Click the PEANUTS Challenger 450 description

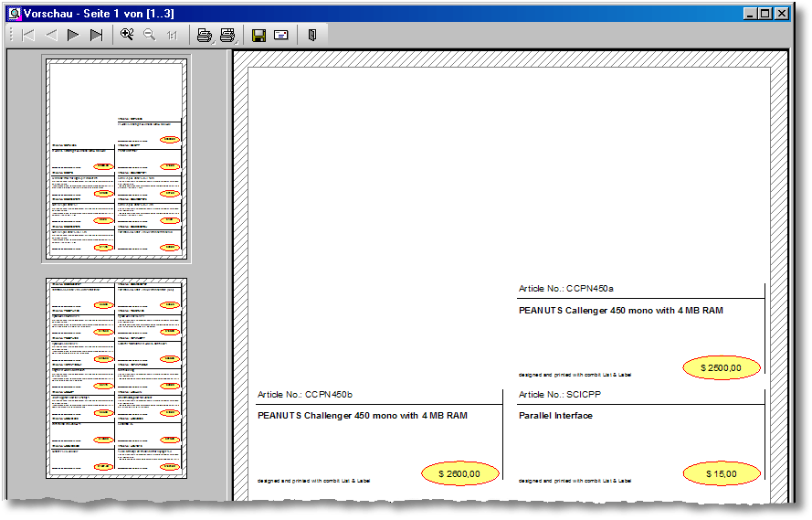[363, 416]
